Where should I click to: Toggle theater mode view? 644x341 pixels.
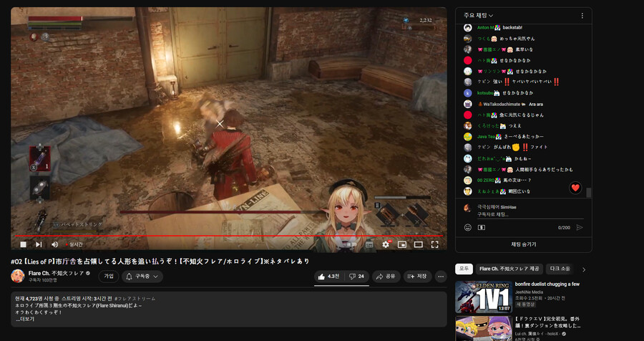click(418, 244)
